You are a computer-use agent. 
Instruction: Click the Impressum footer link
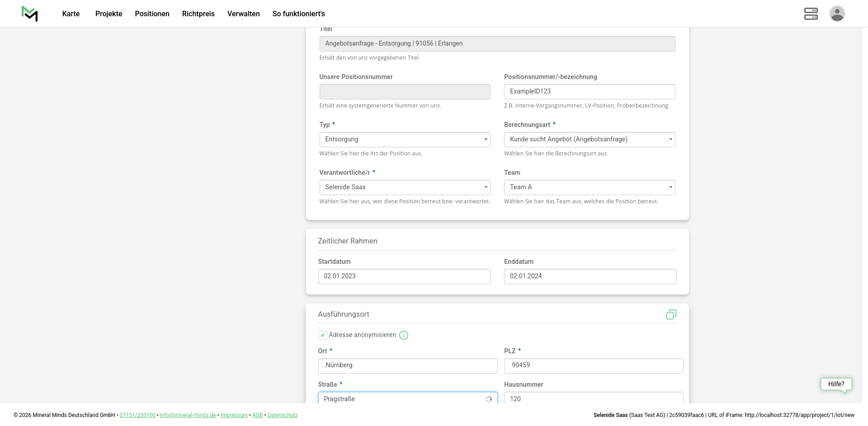tap(234, 415)
